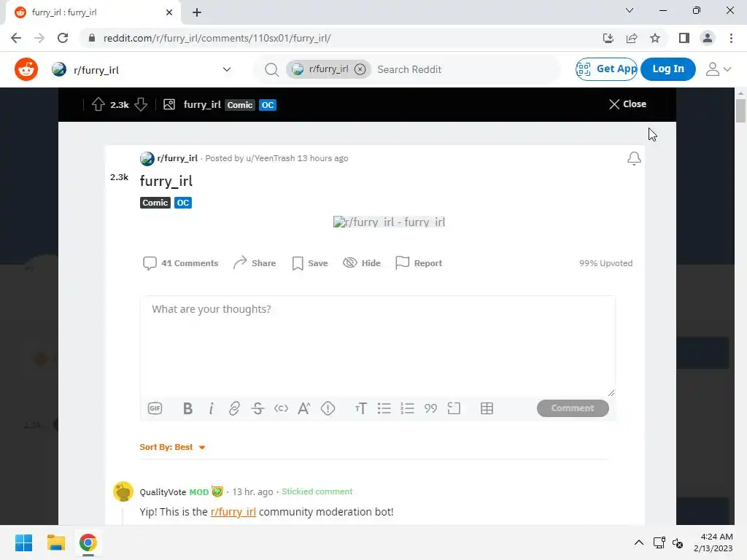Open the broken post image

click(389, 222)
